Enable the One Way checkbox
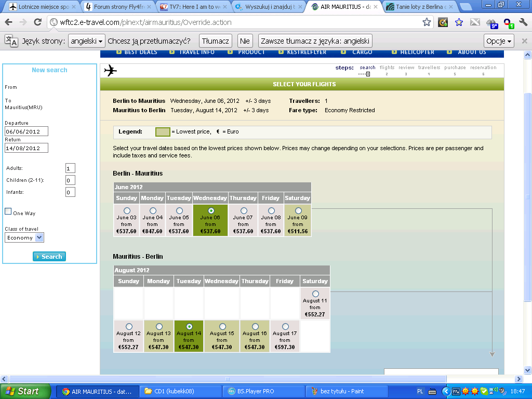Screen dimensions: 532x399 8,211
